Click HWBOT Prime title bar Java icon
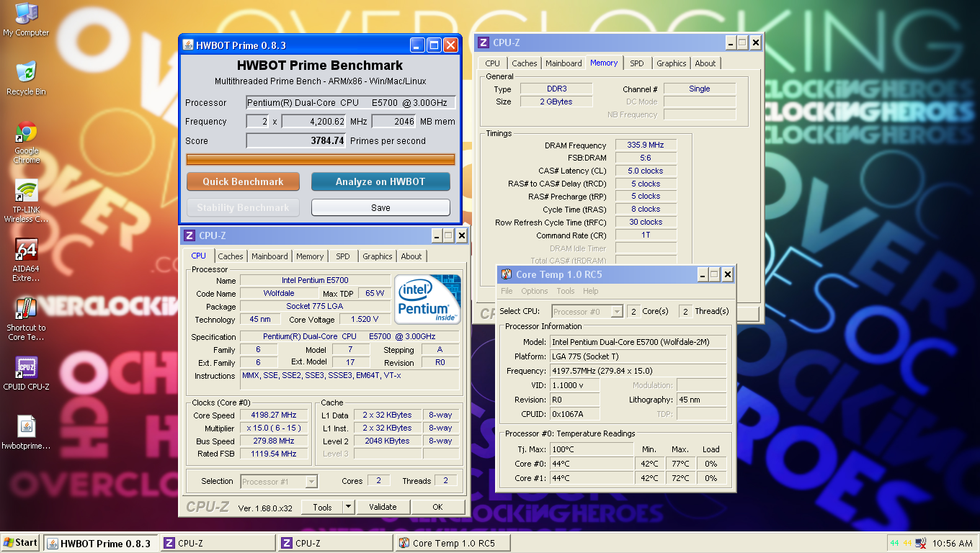Viewport: 980px width, 553px height. pyautogui.click(x=188, y=45)
